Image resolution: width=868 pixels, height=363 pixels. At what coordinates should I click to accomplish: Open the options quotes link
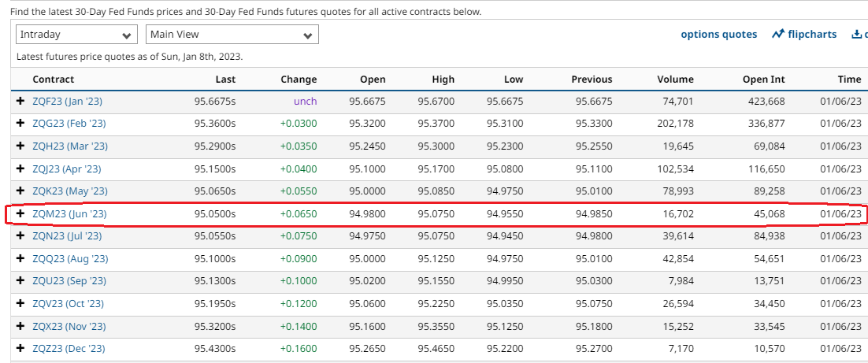718,34
